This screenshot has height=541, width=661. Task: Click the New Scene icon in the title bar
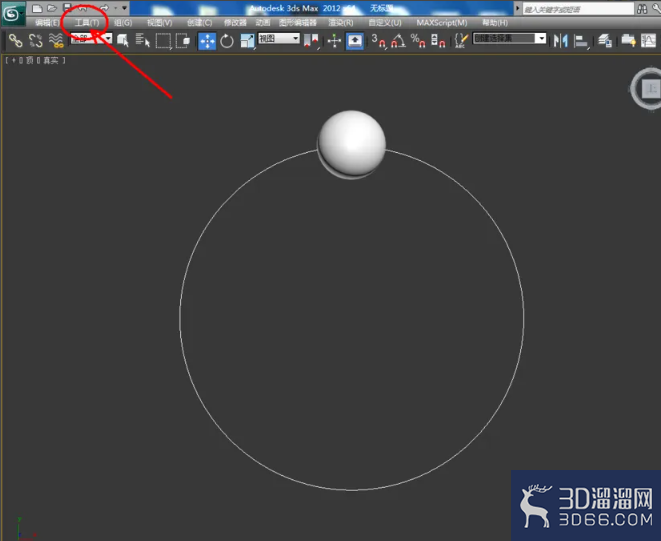(x=37, y=8)
